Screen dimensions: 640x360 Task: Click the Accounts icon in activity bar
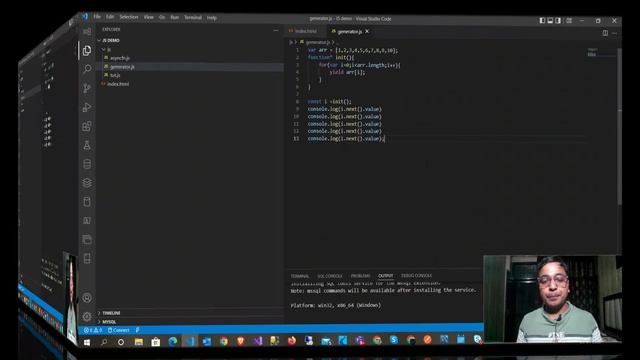[x=87, y=298]
